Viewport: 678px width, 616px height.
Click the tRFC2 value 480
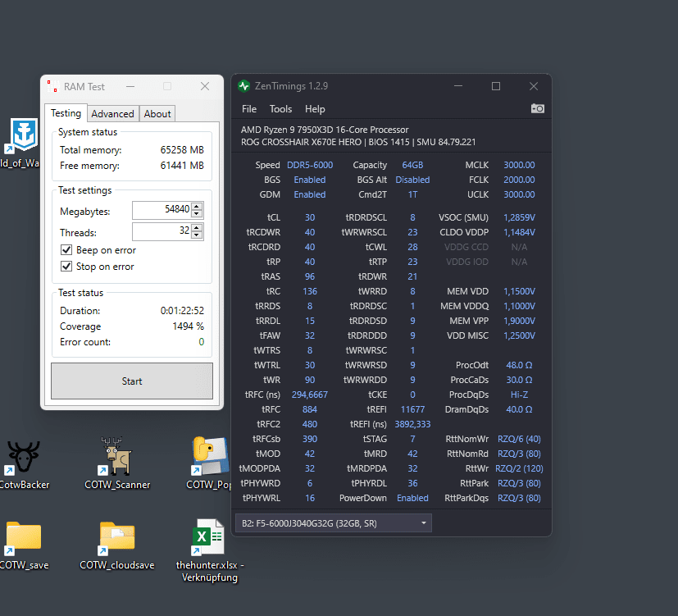pyautogui.click(x=310, y=424)
